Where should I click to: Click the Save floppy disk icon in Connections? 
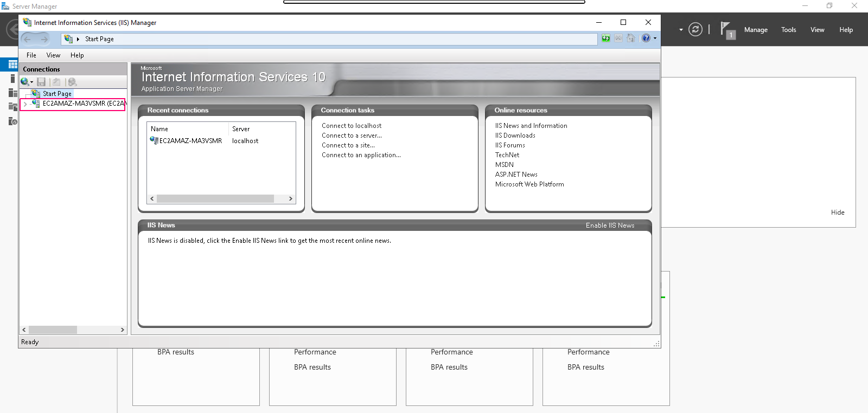41,82
